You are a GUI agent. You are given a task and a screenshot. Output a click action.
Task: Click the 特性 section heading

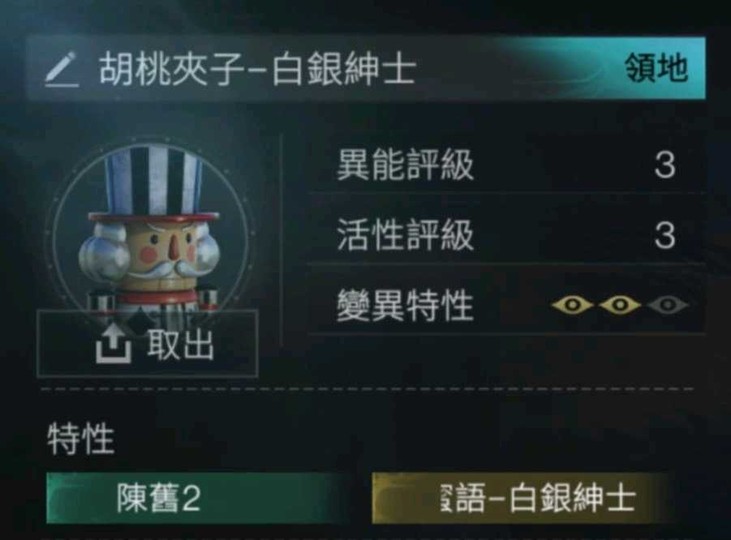coord(81,439)
